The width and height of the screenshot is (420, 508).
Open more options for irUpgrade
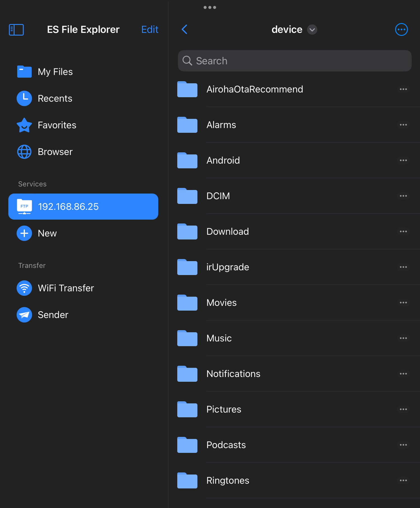(403, 267)
